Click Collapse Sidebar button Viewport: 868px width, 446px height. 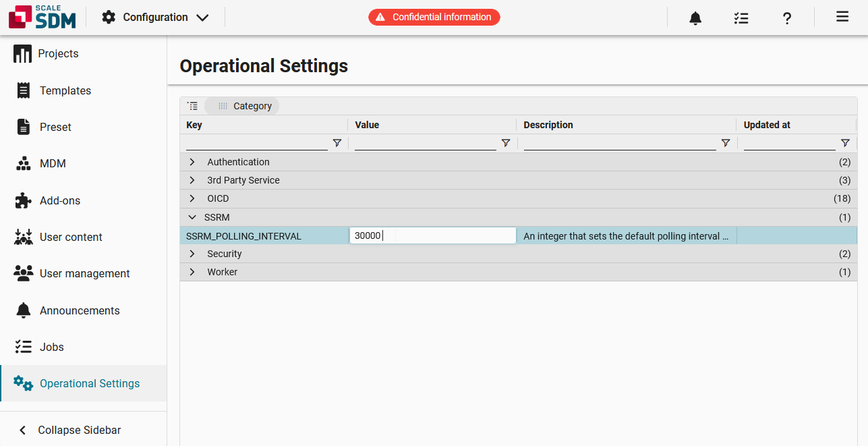pyautogui.click(x=71, y=430)
